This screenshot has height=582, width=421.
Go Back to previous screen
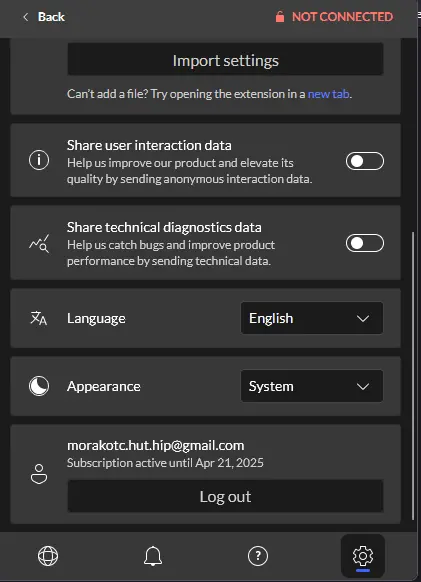click(x=44, y=17)
